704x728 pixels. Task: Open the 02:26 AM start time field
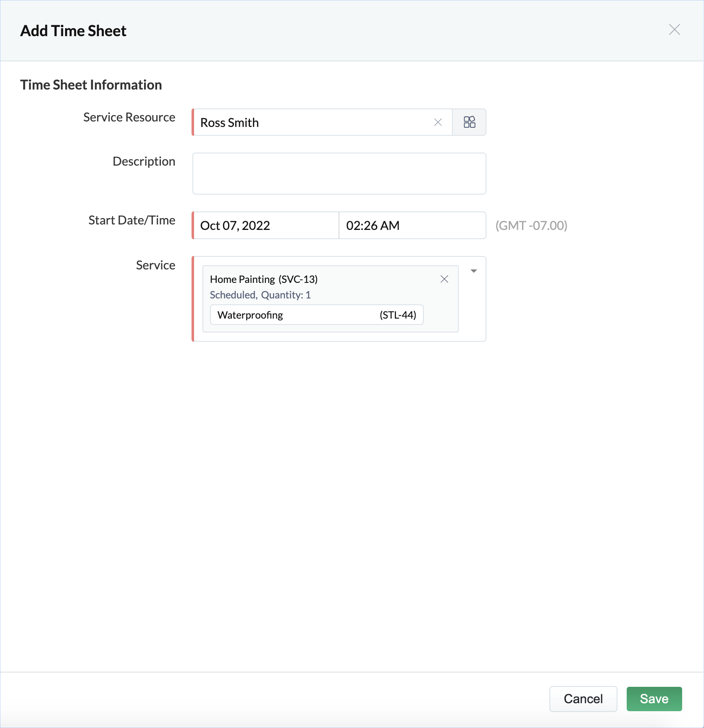pos(412,226)
